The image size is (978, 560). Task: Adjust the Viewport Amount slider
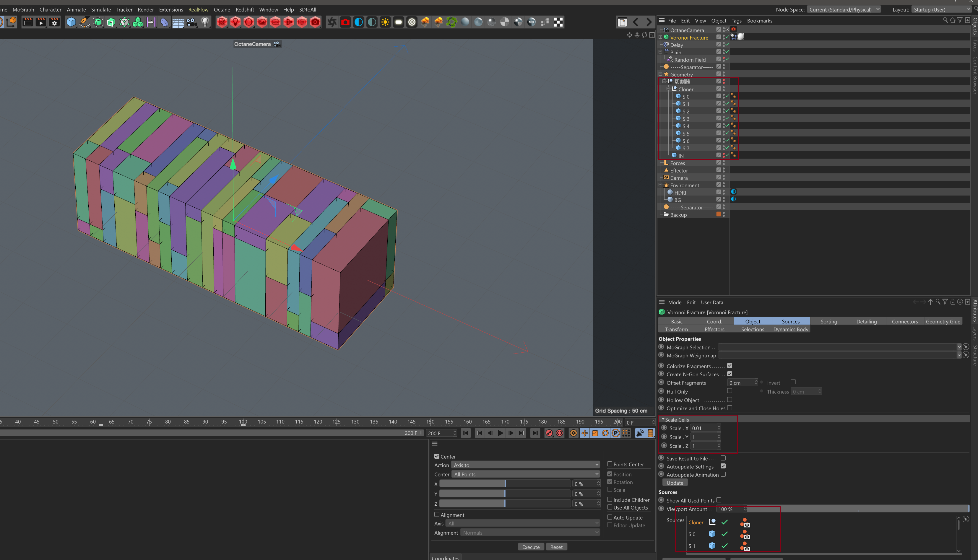click(858, 509)
